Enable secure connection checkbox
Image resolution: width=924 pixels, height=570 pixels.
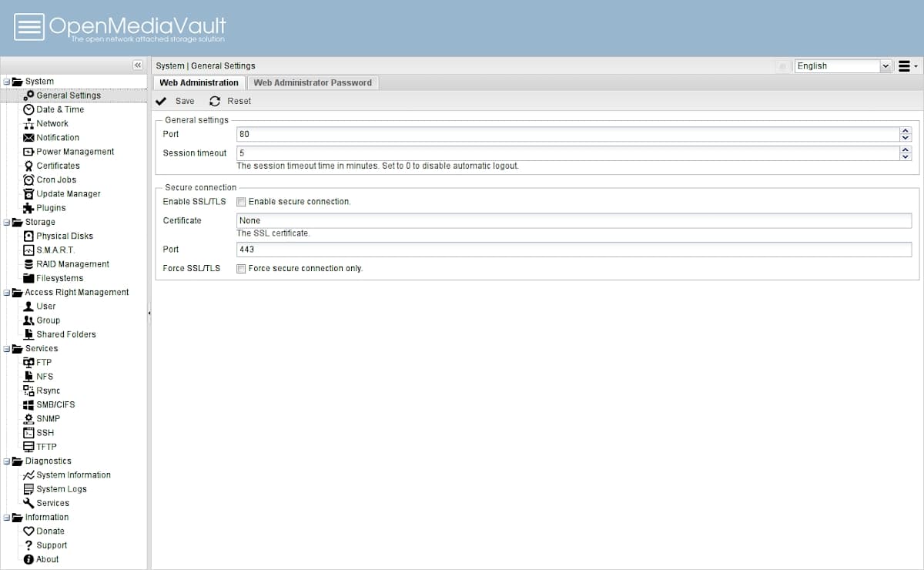click(x=241, y=202)
